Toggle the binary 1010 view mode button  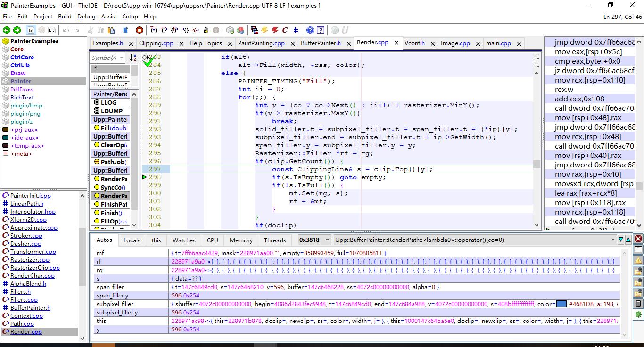click(52, 30)
